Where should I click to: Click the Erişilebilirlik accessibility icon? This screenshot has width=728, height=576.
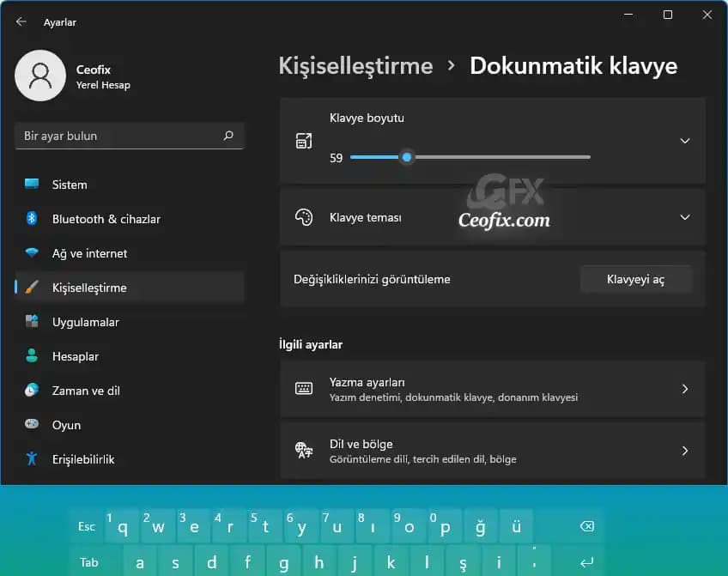pyautogui.click(x=32, y=459)
